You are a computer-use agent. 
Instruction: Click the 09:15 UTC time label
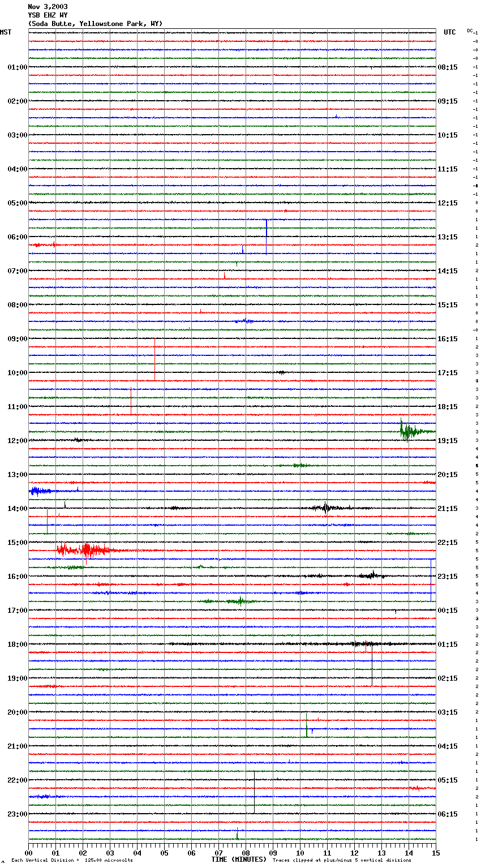(x=448, y=101)
